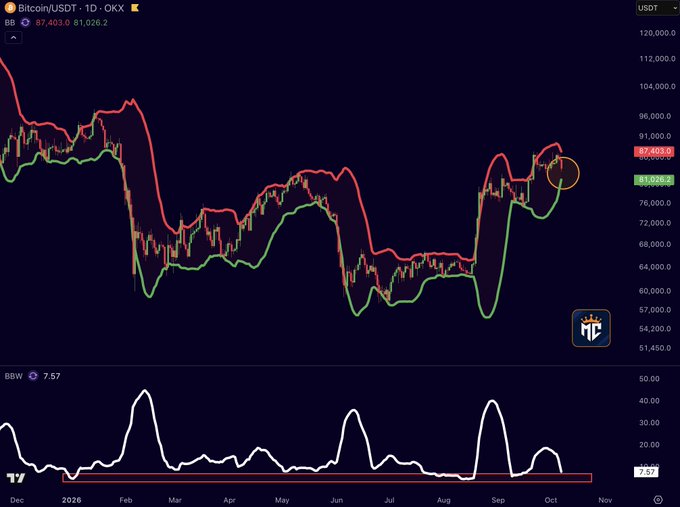Click the Jun label on time axis
Image resolution: width=680 pixels, height=507 pixels.
[x=337, y=500]
